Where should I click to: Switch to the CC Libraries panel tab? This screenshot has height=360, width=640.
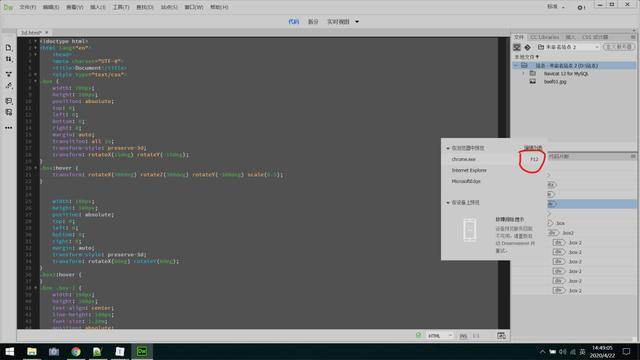544,37
